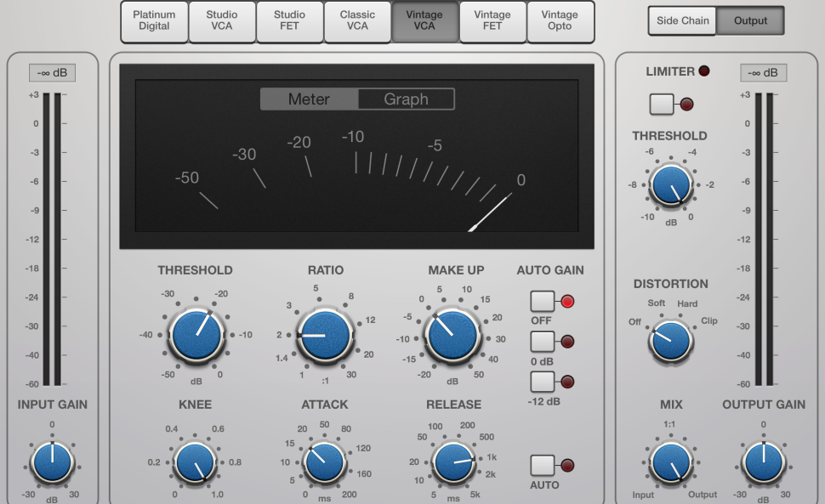Turn Auto Gain off
The width and height of the screenshot is (825, 504).
click(543, 301)
